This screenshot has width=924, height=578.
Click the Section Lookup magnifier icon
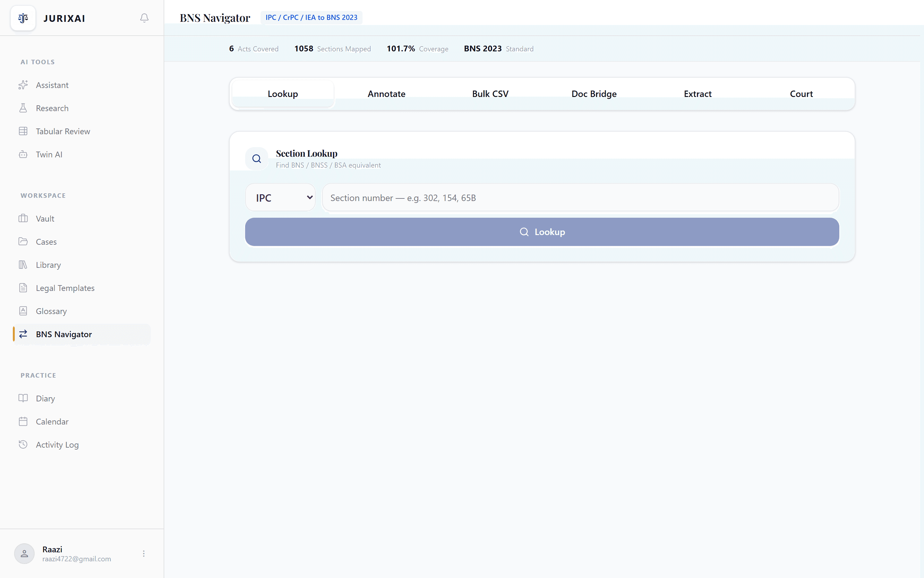pyautogui.click(x=257, y=159)
